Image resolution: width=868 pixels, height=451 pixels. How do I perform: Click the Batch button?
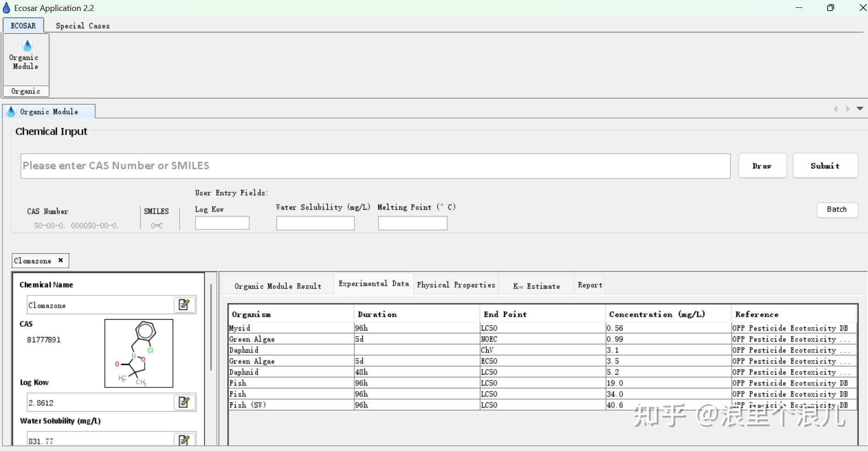tap(837, 209)
